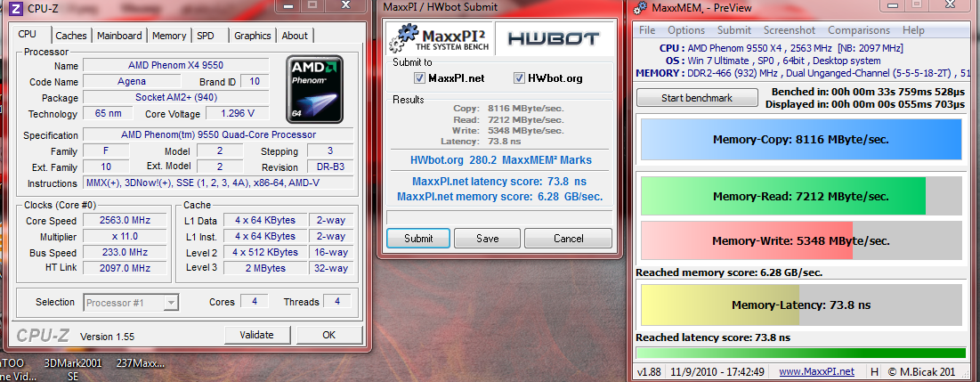Image resolution: width=980 pixels, height=382 pixels.
Task: Open the About tab in CPU-Z
Action: click(x=295, y=36)
